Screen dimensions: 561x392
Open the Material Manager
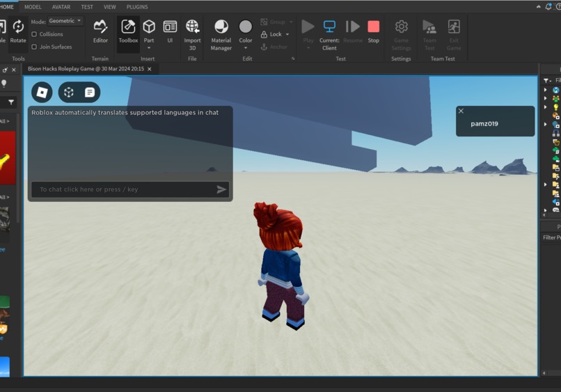click(x=221, y=35)
